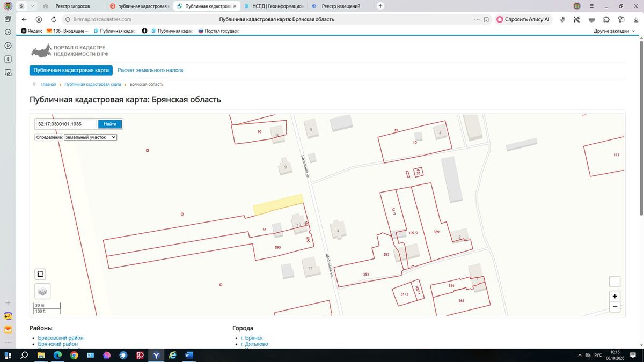This screenshot has height=362, width=644.
Task: Open the Определение object type dropdown
Action: point(90,137)
